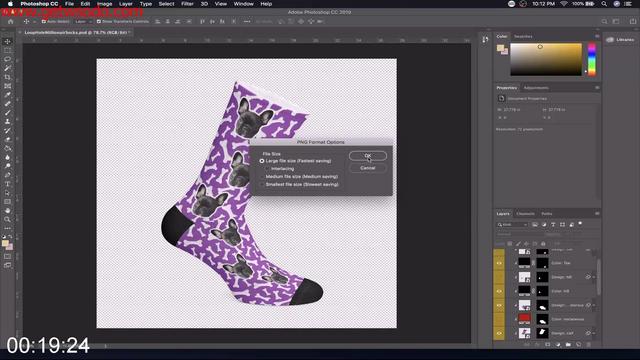The width and height of the screenshot is (640, 360).
Task: Select the Zoom tool
Action: pos(7,220)
